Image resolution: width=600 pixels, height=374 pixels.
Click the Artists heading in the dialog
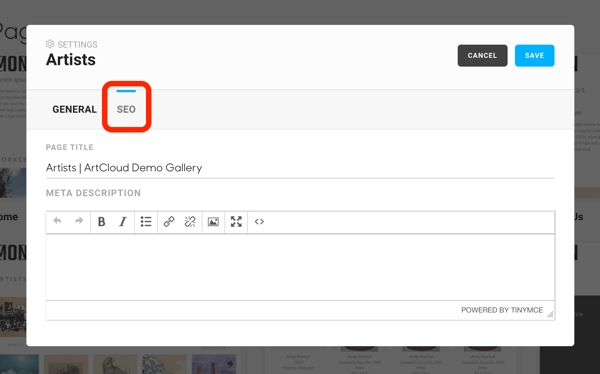click(x=71, y=60)
